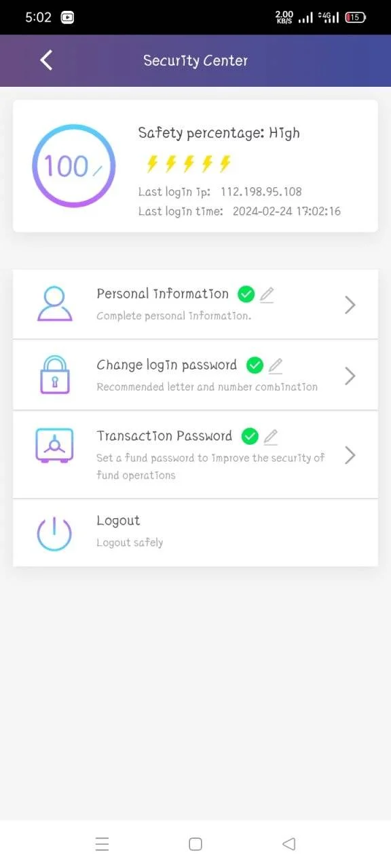Click the green checkmark beside Transaction Password
Viewport: 391px width, 868px height.
[250, 436]
